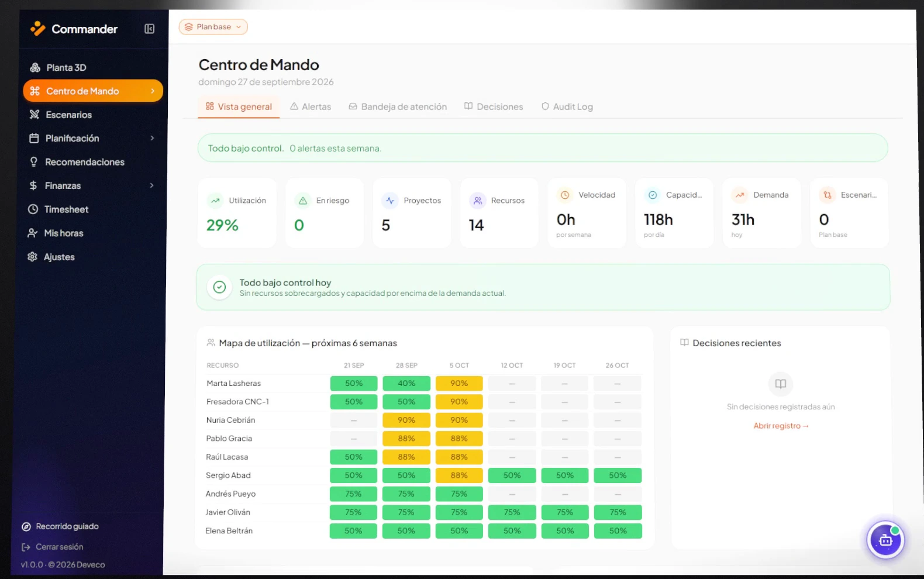Switch to the Decisiones tab

pos(494,106)
